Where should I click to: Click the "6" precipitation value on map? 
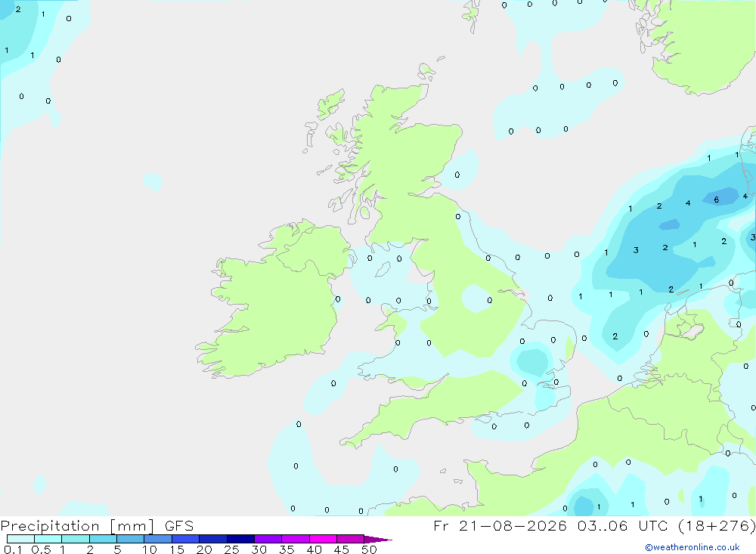[x=717, y=200]
